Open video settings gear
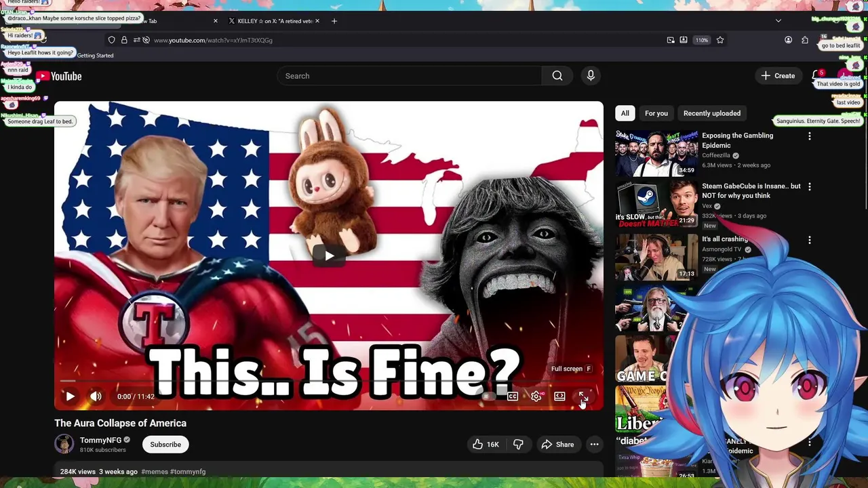 pyautogui.click(x=536, y=396)
